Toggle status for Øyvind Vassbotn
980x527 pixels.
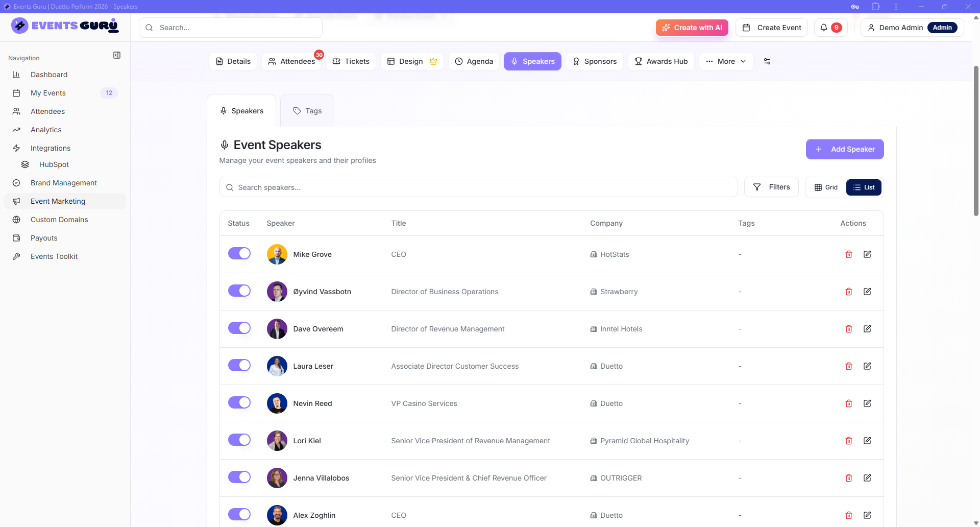point(239,291)
